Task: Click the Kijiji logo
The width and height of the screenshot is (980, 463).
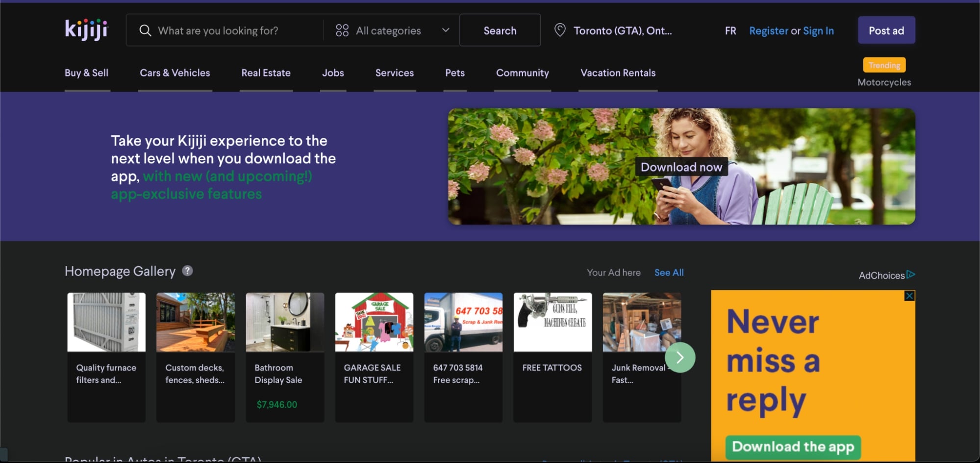Action: click(86, 30)
